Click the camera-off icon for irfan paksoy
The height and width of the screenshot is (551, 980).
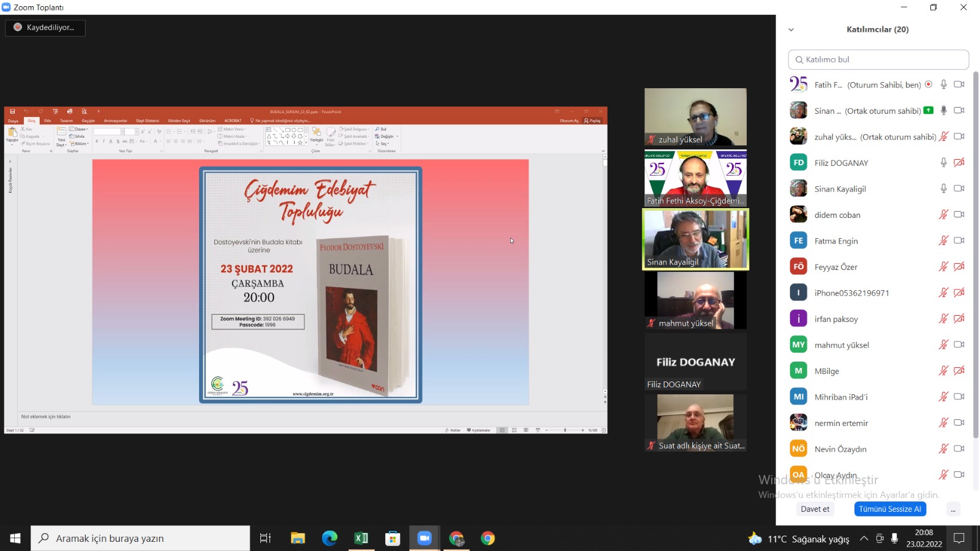coord(959,318)
